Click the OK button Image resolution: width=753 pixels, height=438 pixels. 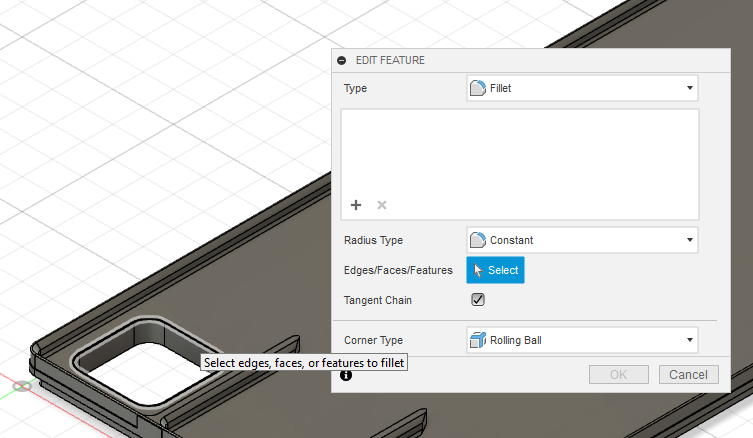tap(619, 375)
